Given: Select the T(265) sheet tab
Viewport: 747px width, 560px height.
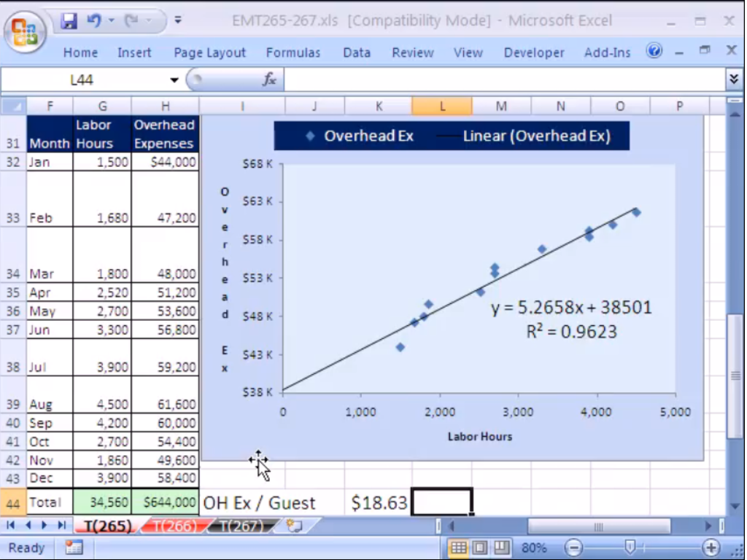Looking at the screenshot, I should pyautogui.click(x=108, y=526).
